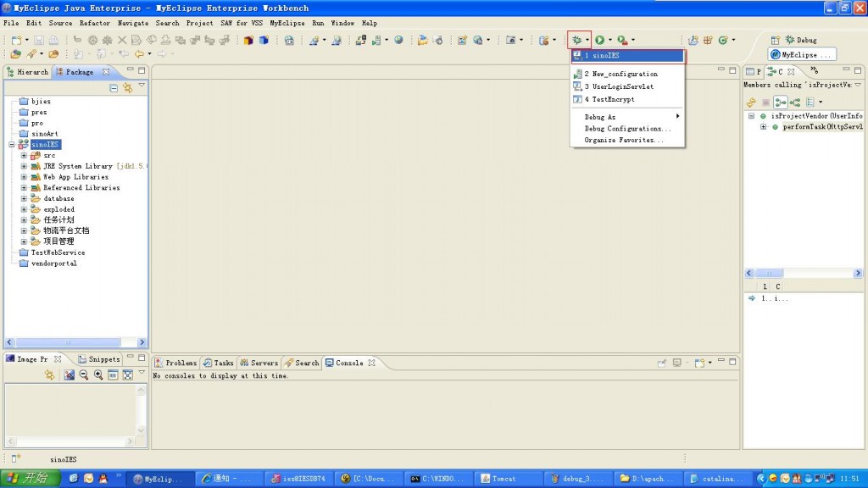Expand the Referenced Libraries node
The height and width of the screenshot is (488, 868).
click(x=24, y=187)
